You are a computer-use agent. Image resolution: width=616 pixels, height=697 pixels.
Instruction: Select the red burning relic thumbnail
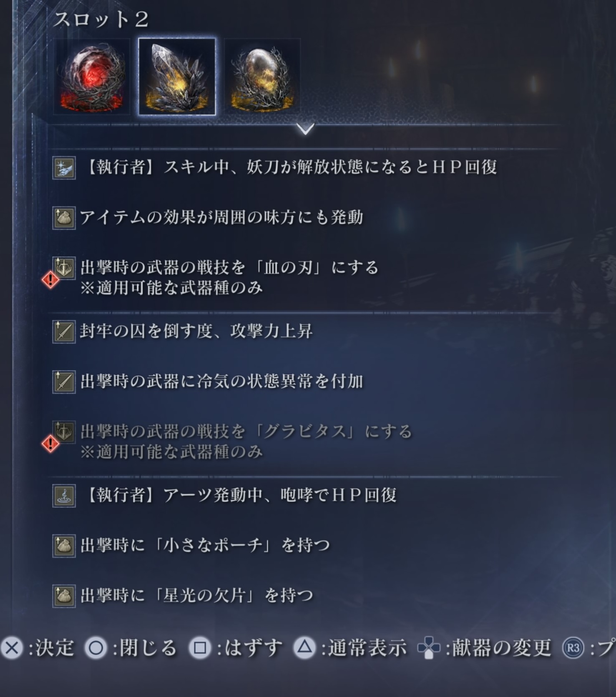click(x=92, y=77)
